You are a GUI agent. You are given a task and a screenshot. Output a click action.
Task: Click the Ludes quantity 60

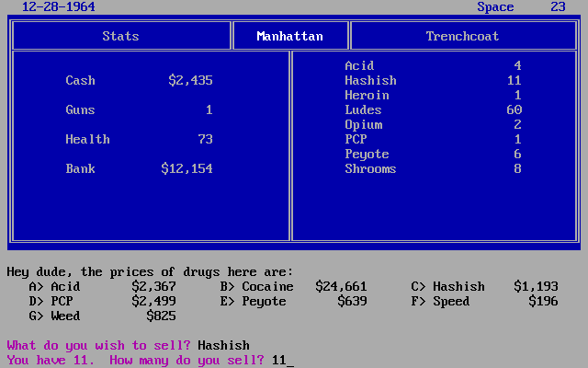tap(514, 109)
